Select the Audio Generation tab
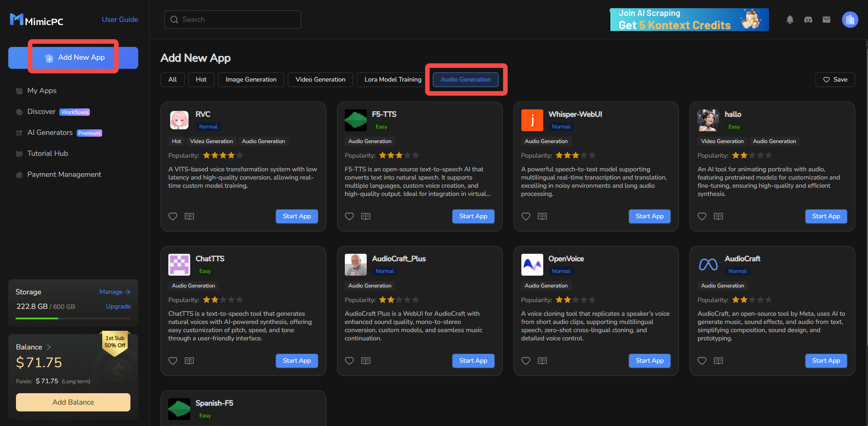 pos(466,79)
